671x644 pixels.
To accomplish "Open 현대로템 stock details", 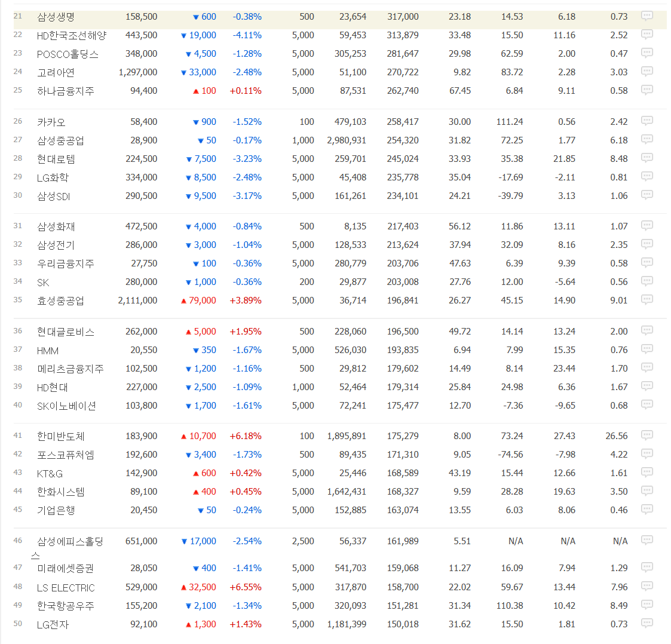I will tap(56, 159).
